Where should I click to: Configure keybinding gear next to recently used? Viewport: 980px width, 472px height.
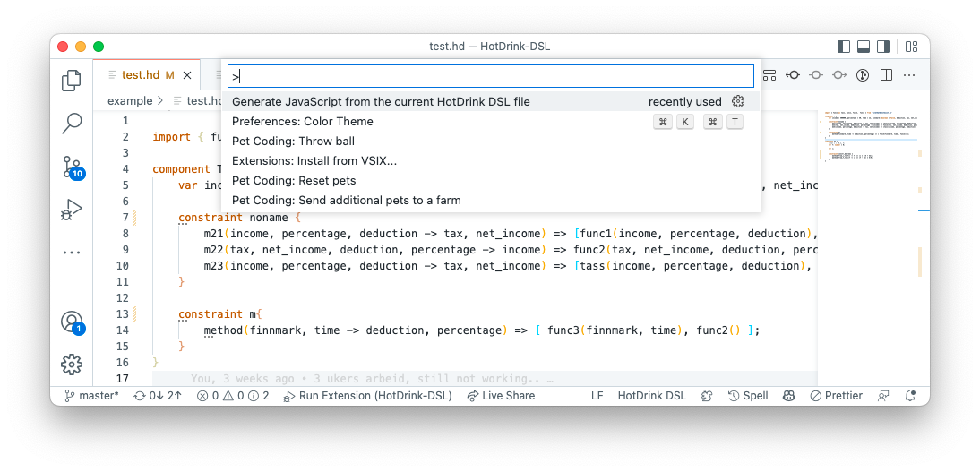738,102
